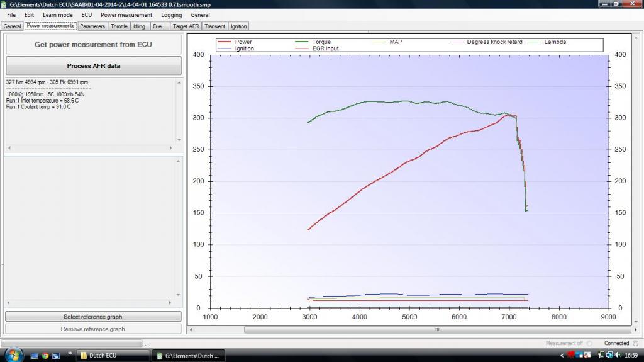
Task: Click the app icon in the title bar
Action: [4, 4]
